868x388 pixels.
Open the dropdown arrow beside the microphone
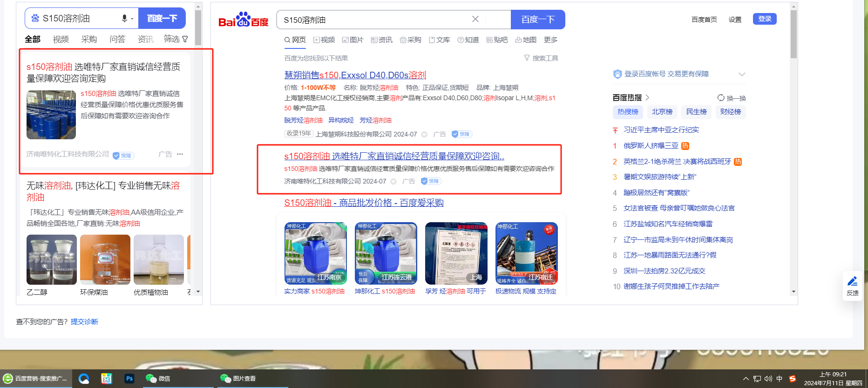pyautogui.click(x=132, y=19)
